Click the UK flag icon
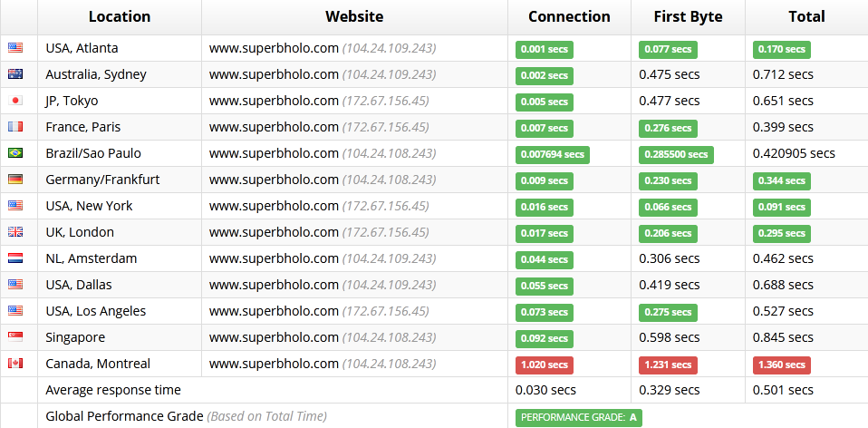This screenshot has width=868, height=428. pyautogui.click(x=15, y=232)
